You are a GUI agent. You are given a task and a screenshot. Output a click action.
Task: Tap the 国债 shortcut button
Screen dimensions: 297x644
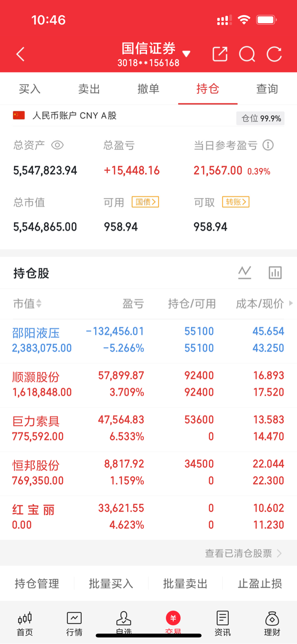coord(145,202)
